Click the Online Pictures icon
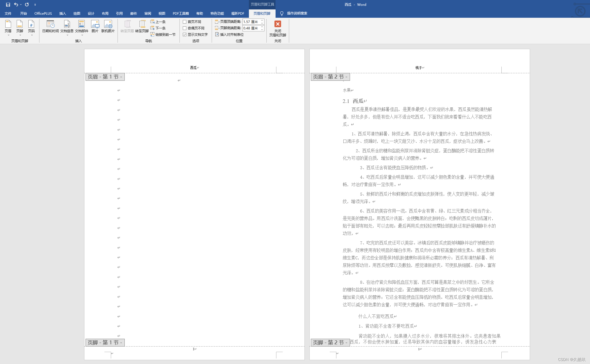 108,25
